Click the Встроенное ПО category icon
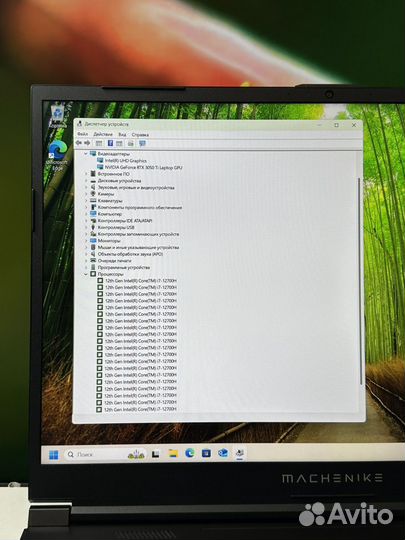This screenshot has width=405, height=540. coord(93,174)
